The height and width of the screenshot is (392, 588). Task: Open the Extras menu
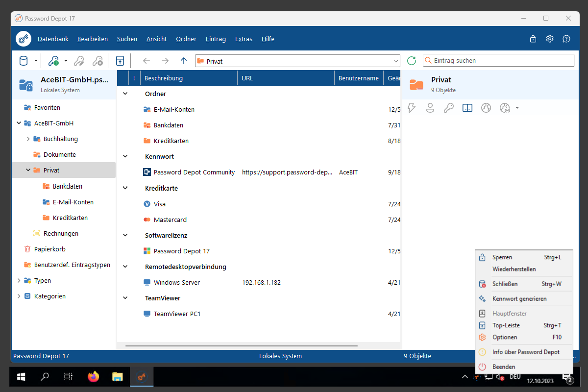tap(244, 39)
